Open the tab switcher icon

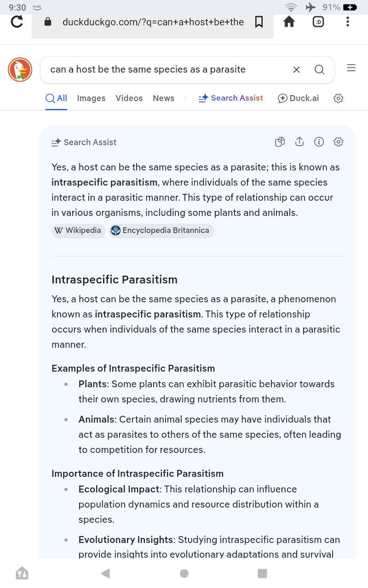click(x=318, y=22)
